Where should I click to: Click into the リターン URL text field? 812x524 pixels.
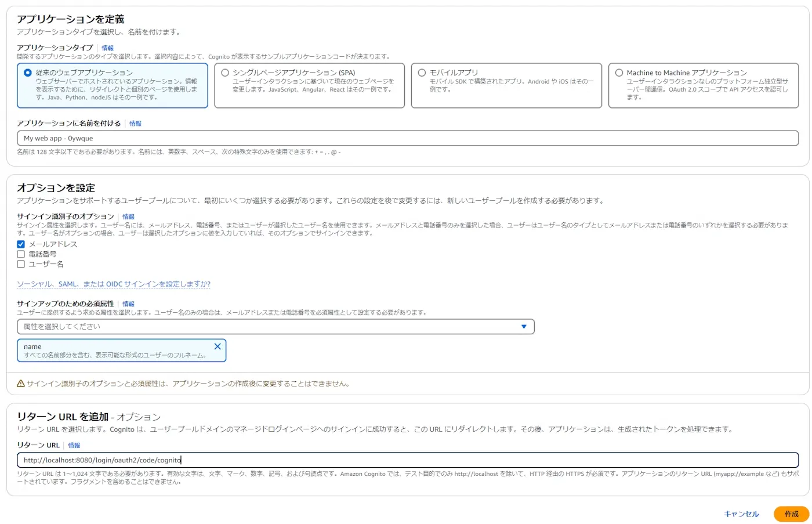(x=407, y=460)
